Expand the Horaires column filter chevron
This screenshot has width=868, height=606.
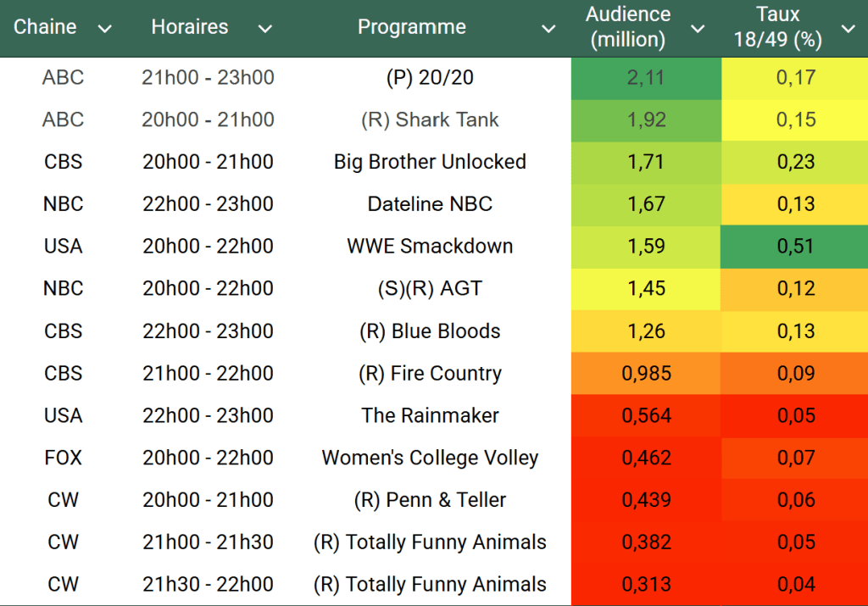tap(265, 29)
